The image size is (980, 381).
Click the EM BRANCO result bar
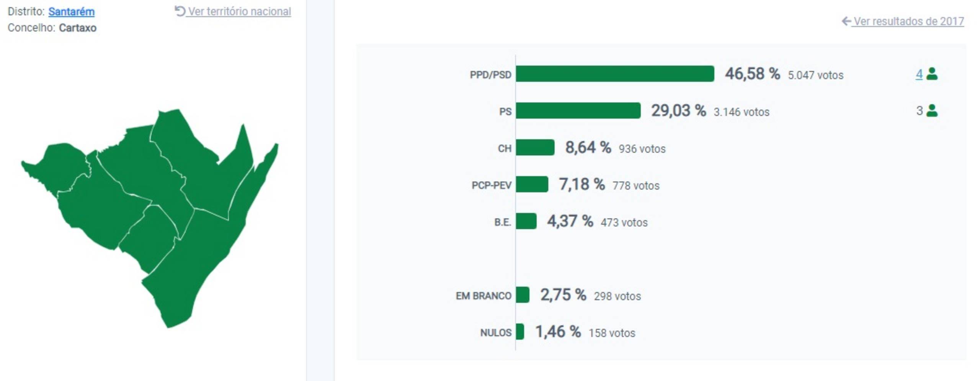pos(523,295)
